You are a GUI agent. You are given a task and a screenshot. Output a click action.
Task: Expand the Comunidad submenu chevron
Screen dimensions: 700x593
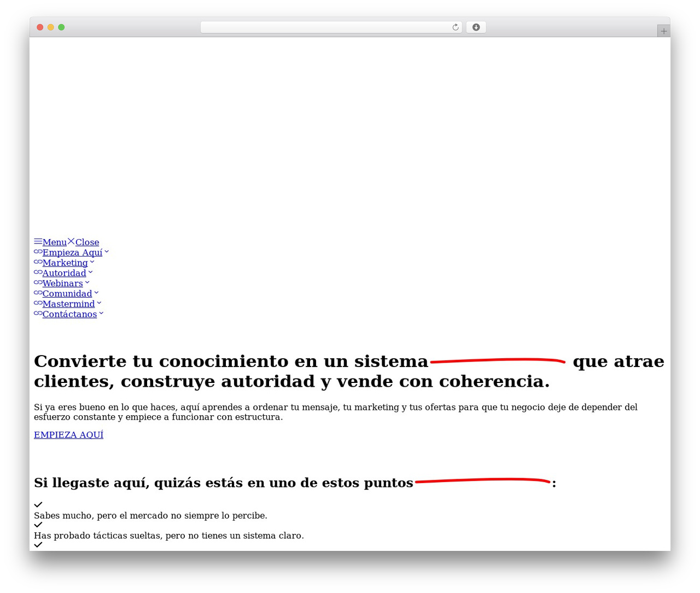point(96,293)
